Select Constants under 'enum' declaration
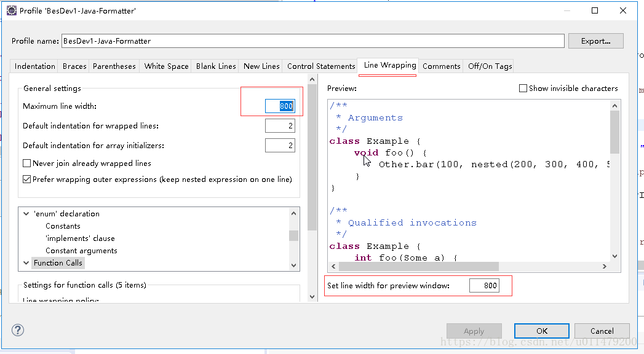Image resolution: width=644 pixels, height=354 pixels. pyautogui.click(x=63, y=226)
